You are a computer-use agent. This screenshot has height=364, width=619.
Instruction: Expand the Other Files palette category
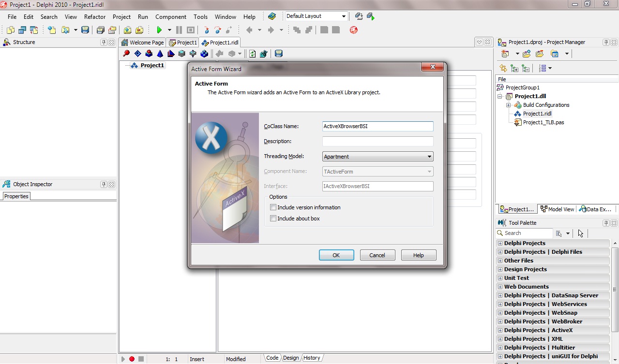(x=500, y=261)
